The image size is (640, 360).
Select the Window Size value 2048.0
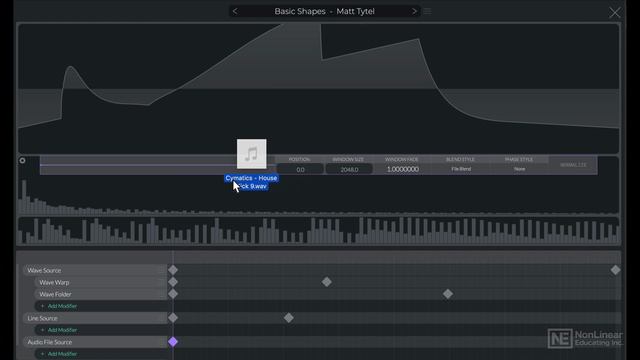point(349,169)
